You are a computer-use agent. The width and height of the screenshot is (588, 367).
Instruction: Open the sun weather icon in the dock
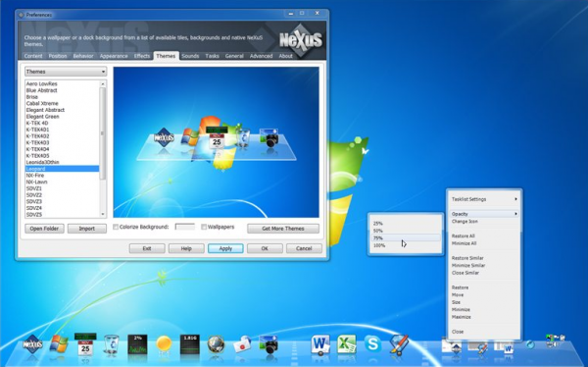point(164,344)
